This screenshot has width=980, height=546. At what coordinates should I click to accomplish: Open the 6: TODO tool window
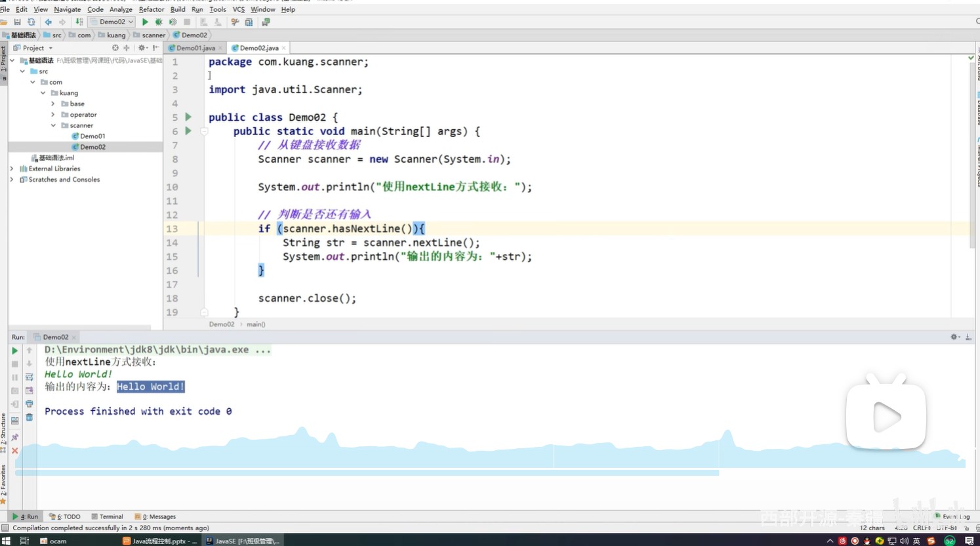65,516
